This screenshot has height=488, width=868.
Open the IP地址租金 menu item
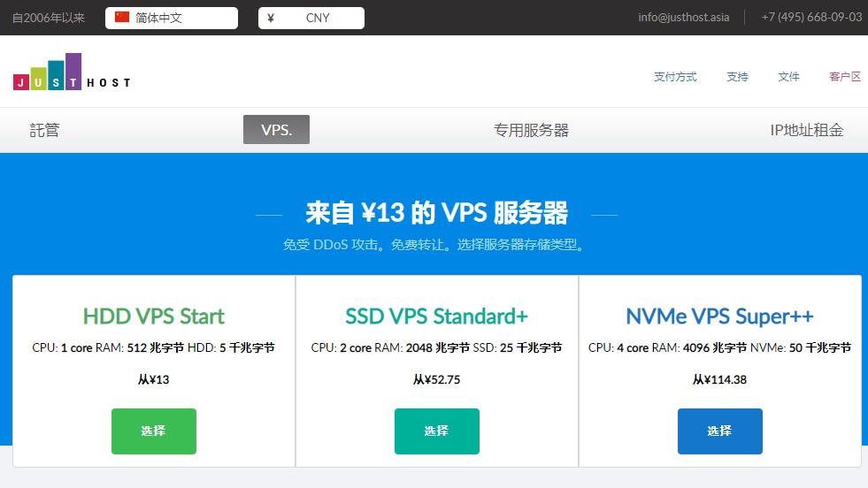pos(807,130)
